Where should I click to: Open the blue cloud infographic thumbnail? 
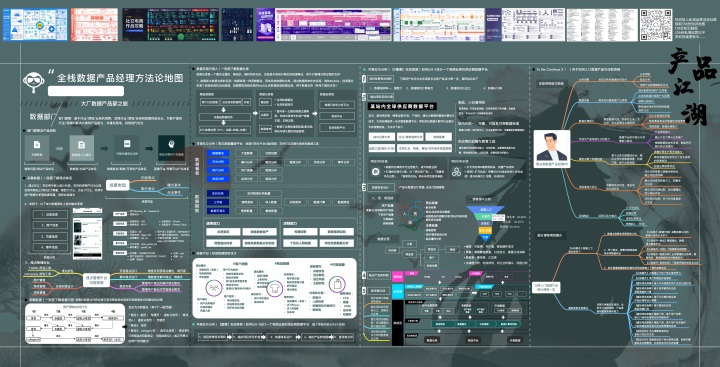tap(35, 25)
